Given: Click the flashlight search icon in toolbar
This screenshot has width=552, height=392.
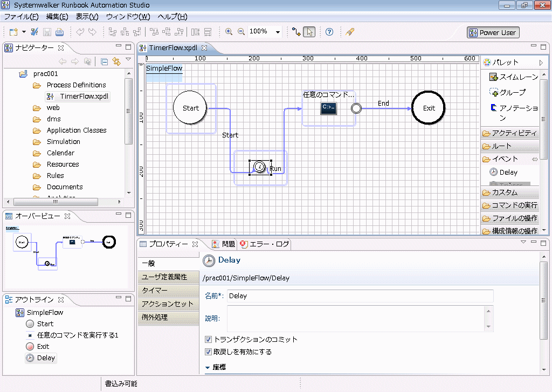Looking at the screenshot, I should point(349,32).
